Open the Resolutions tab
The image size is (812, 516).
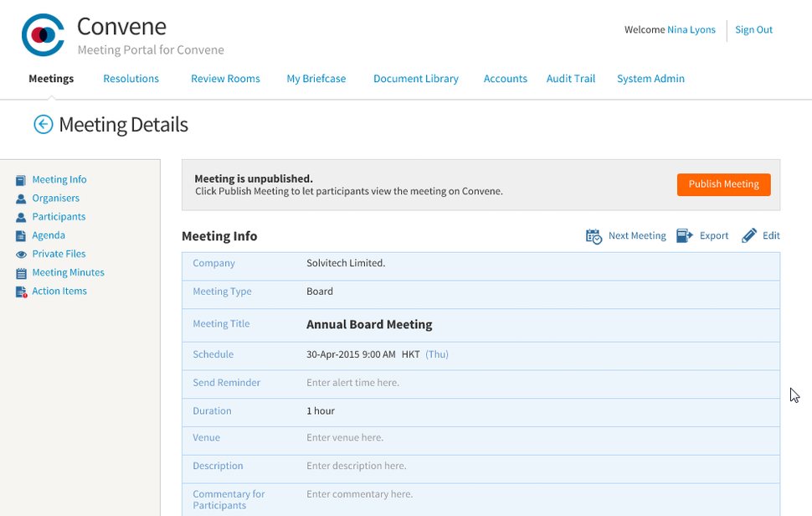(x=131, y=79)
